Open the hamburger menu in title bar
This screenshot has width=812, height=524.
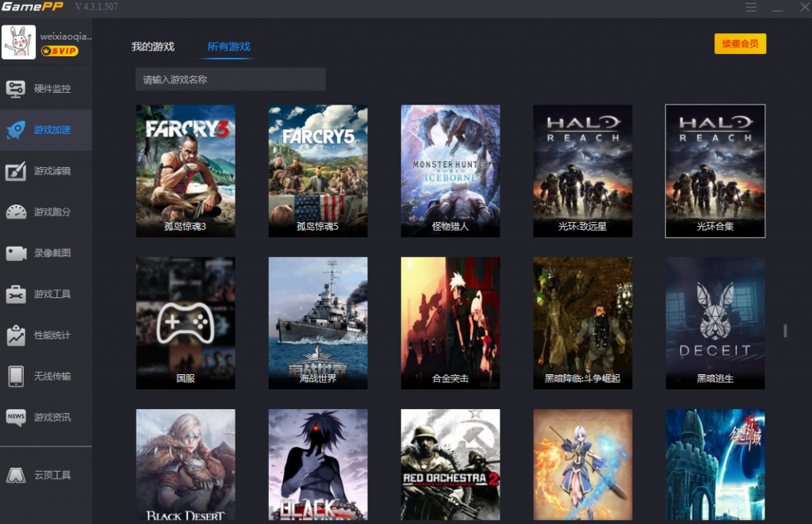[751, 7]
